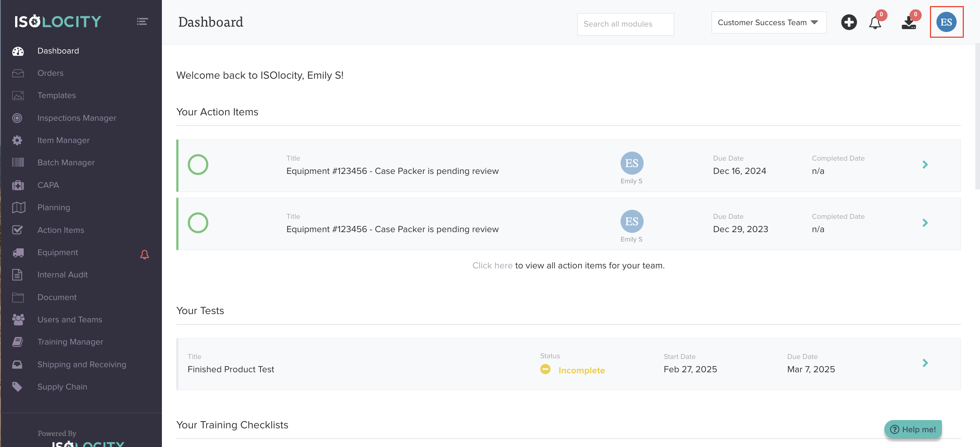Click the CAPA medical kit icon
This screenshot has width=980, height=447.
pyautogui.click(x=18, y=185)
